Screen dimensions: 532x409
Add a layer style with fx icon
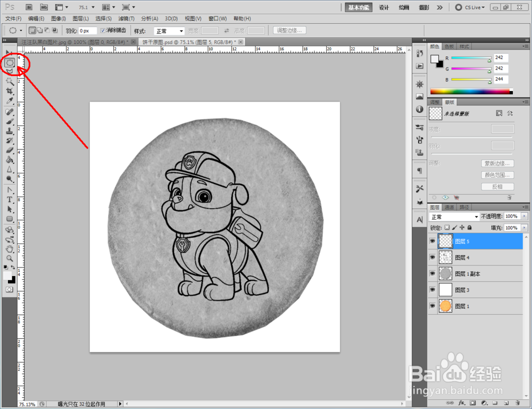461,403
